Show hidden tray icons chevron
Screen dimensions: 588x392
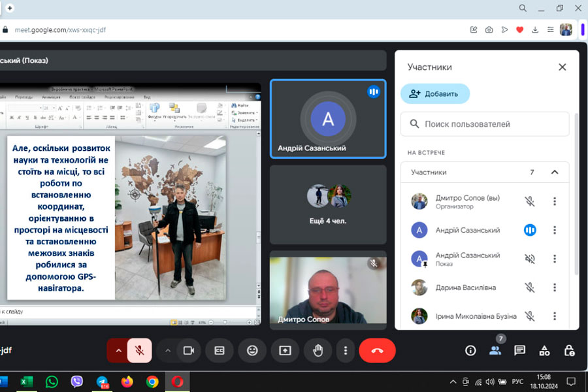tap(453, 382)
